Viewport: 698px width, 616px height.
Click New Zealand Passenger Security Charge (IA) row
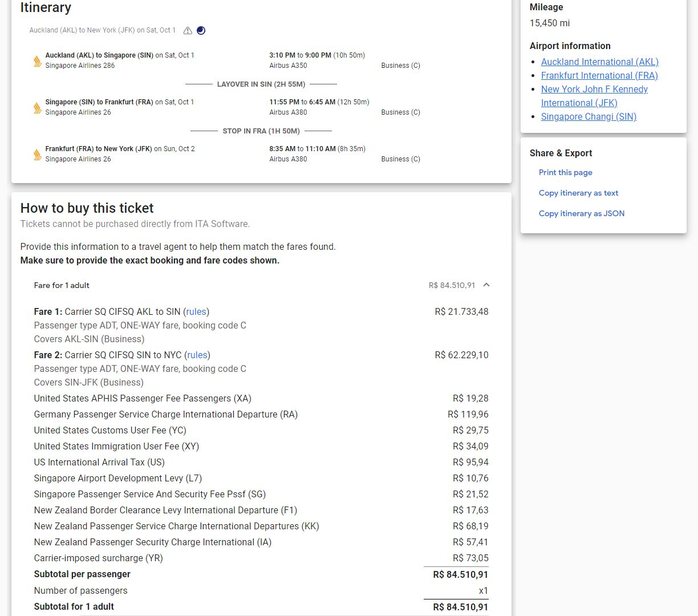pos(261,542)
